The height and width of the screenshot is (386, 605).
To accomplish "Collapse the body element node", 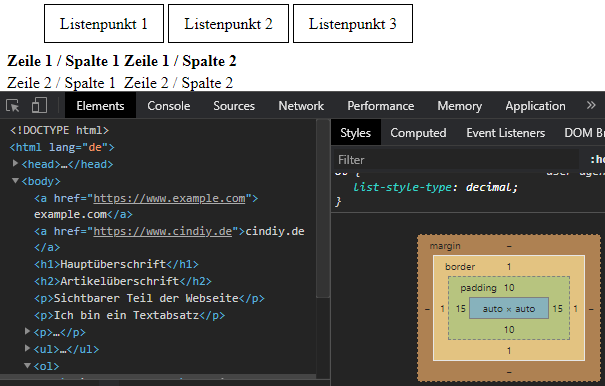I will (15, 181).
